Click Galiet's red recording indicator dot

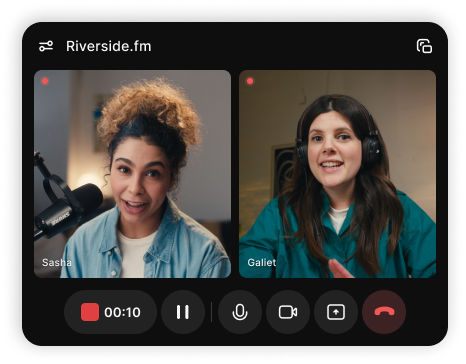(250, 81)
